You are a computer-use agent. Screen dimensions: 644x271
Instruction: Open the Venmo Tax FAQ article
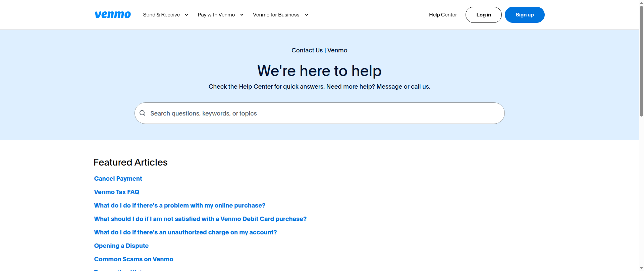pyautogui.click(x=117, y=192)
